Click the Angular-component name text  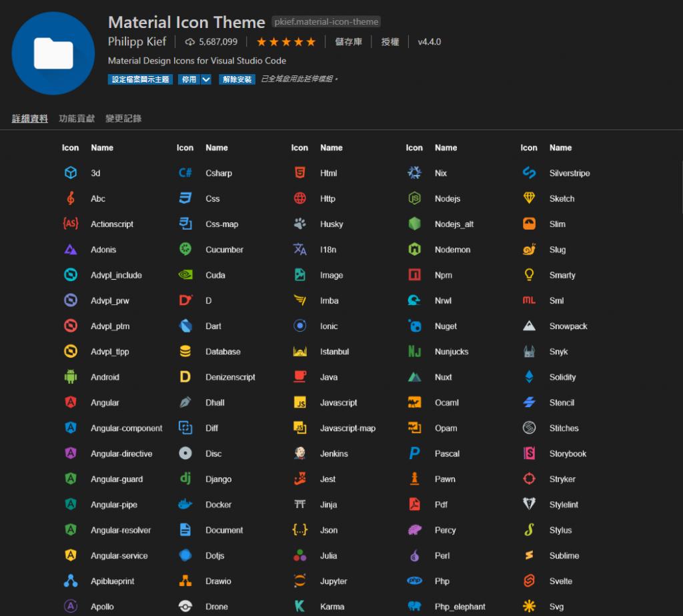[126, 428]
